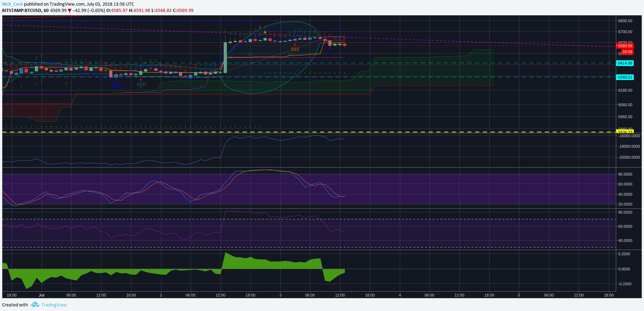Click the -20000.0000 indicator scale label
The height and width of the screenshot is (311, 644).
(629, 157)
